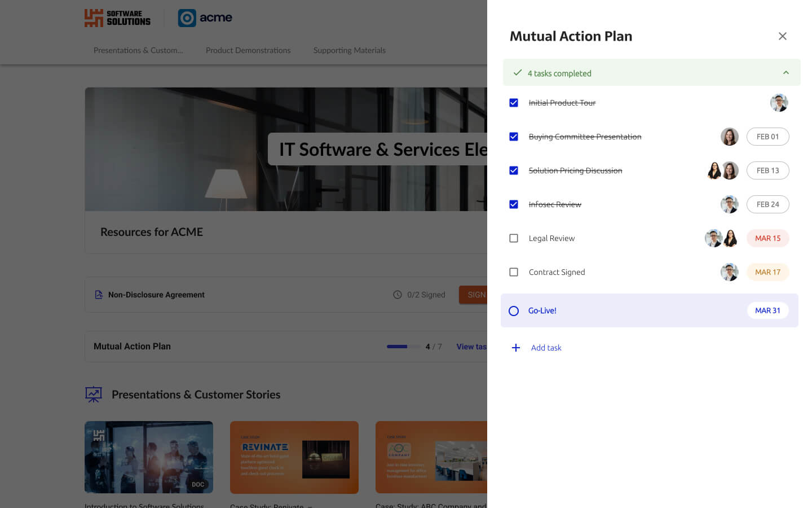The height and width of the screenshot is (508, 812).
Task: Click the assignee avatar on Contract Signed
Action: (729, 272)
